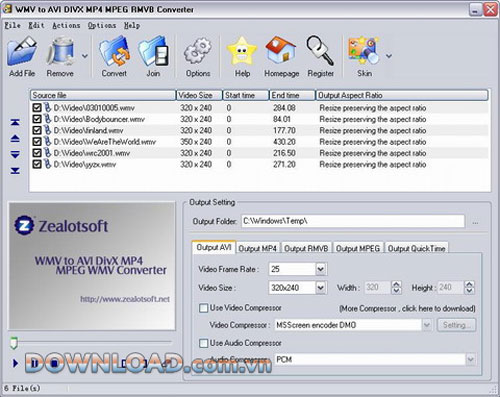Enable Use Video Compressor checkbox
Screen dimensions: 500x397
click(x=203, y=308)
